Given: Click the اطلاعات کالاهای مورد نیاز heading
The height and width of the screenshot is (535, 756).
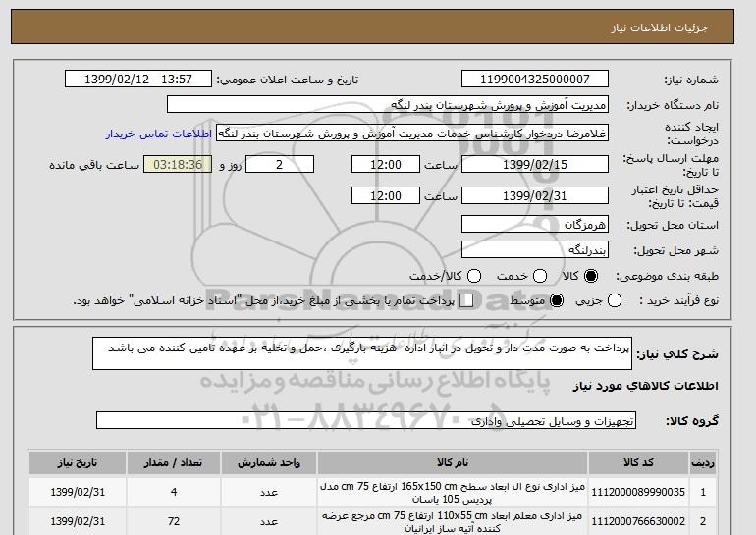Looking at the screenshot, I should (x=646, y=386).
